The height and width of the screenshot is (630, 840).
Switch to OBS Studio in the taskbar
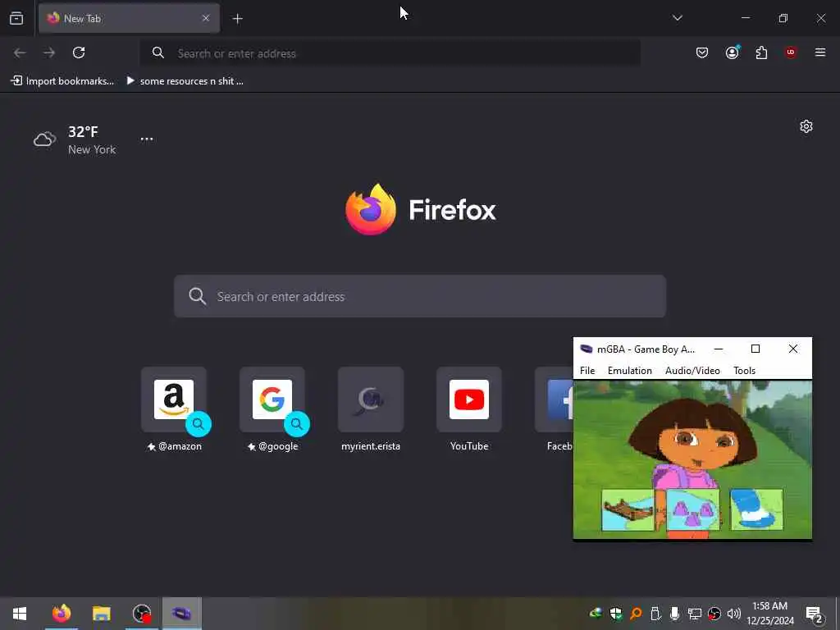[x=142, y=614]
